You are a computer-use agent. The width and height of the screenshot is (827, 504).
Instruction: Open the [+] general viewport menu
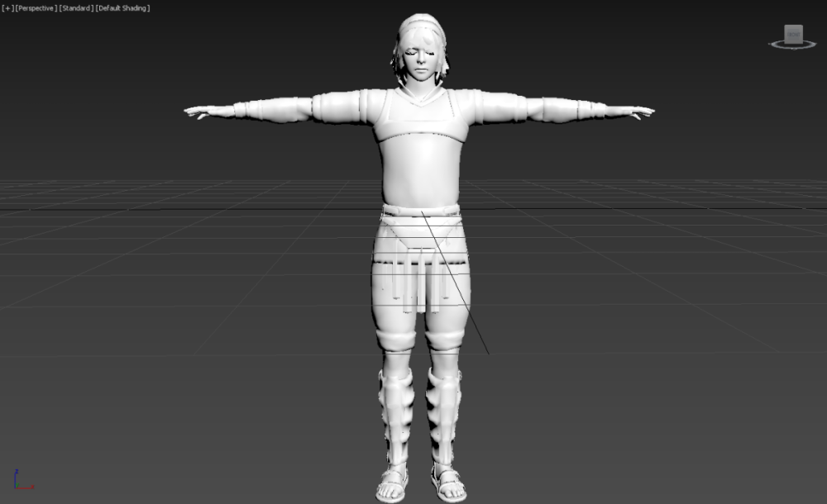(x=7, y=7)
